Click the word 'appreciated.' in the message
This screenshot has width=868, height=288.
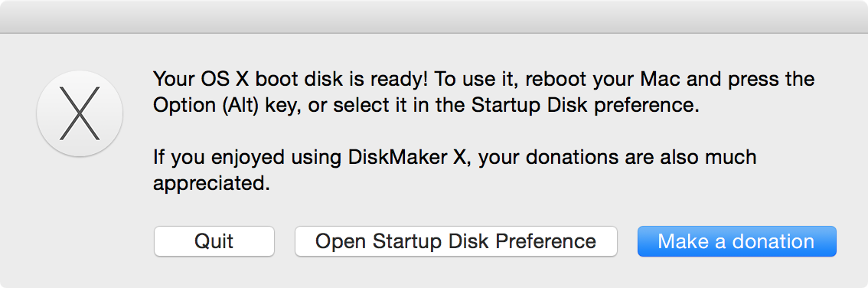[211, 184]
